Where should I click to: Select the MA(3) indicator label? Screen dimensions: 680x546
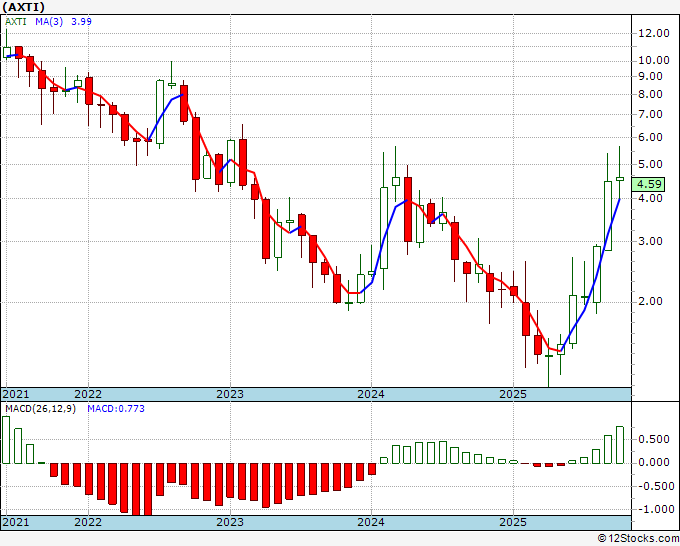click(x=49, y=21)
